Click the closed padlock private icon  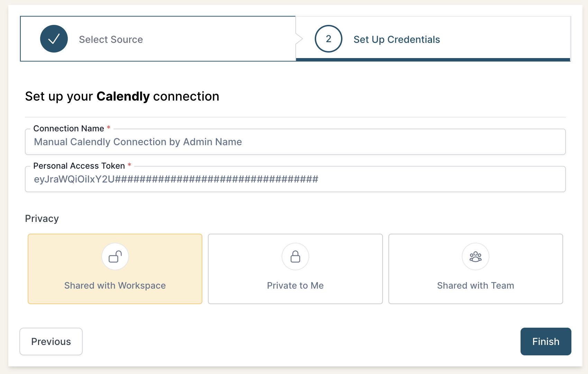(295, 256)
